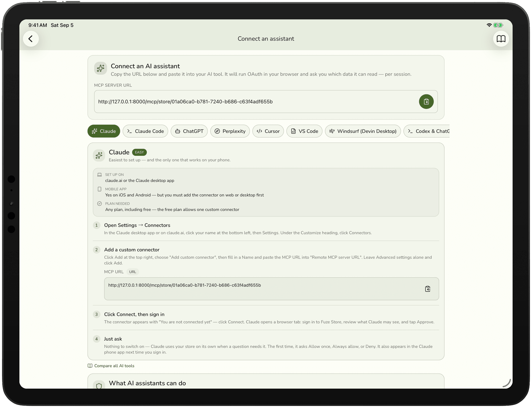Click the MCP URL text box in step 2
This screenshot has width=532, height=408.
tap(271, 289)
